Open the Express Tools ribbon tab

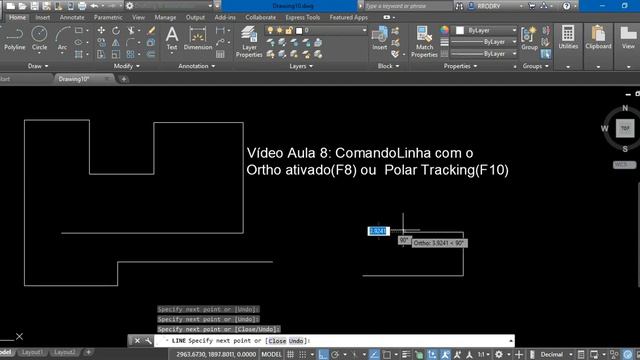(302, 18)
